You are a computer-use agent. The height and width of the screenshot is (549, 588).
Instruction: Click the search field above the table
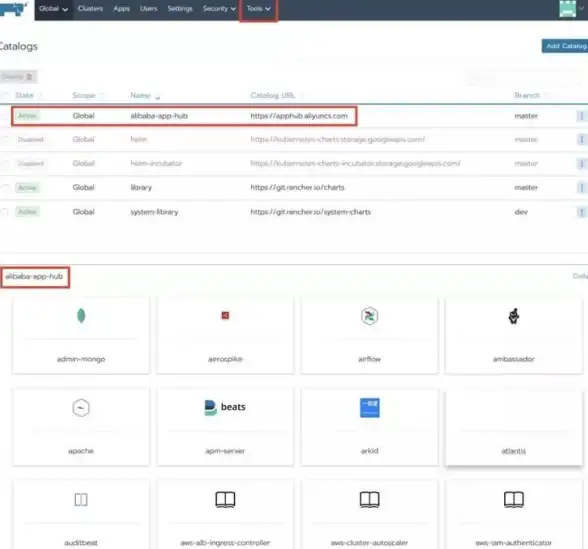pos(525,78)
